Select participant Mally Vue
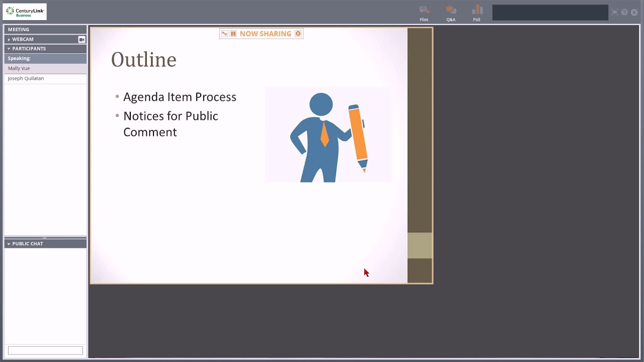This screenshot has height=362, width=644. (45, 68)
